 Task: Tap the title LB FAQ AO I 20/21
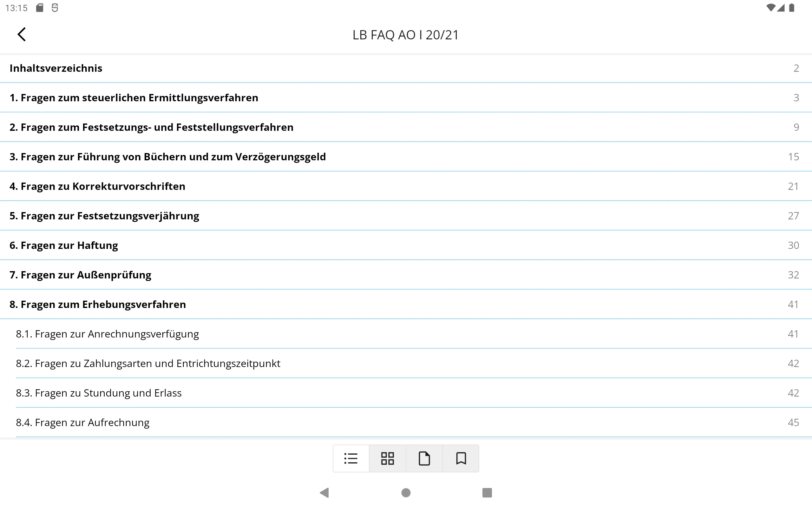pos(406,35)
